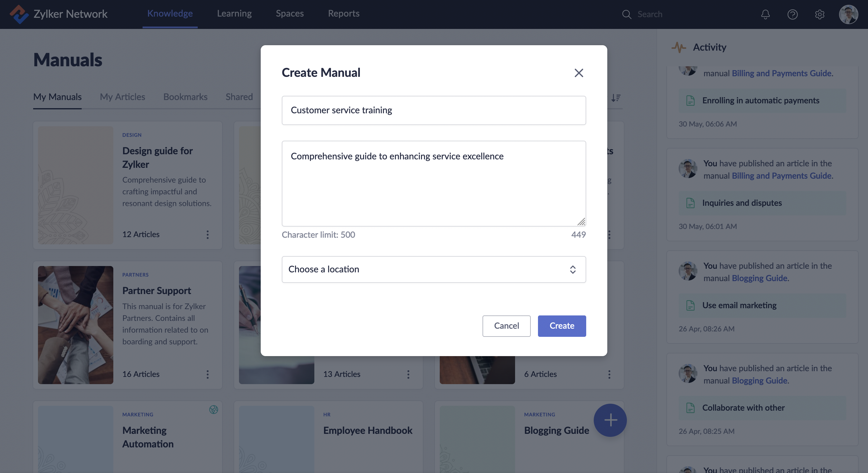The image size is (868, 473).
Task: Open Billing and Payments Guide link above Inquiries
Action: click(782, 176)
